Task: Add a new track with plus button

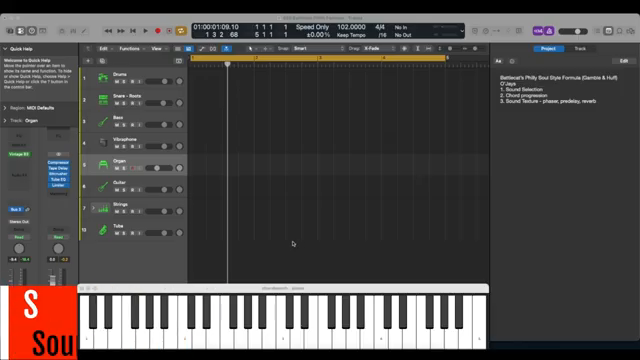Action: [88, 61]
